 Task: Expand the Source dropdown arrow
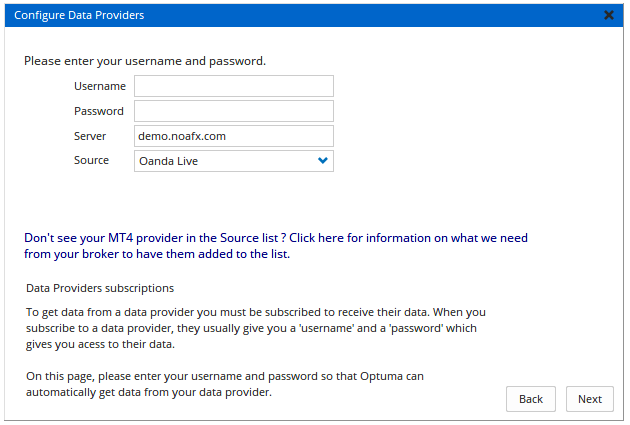322,160
